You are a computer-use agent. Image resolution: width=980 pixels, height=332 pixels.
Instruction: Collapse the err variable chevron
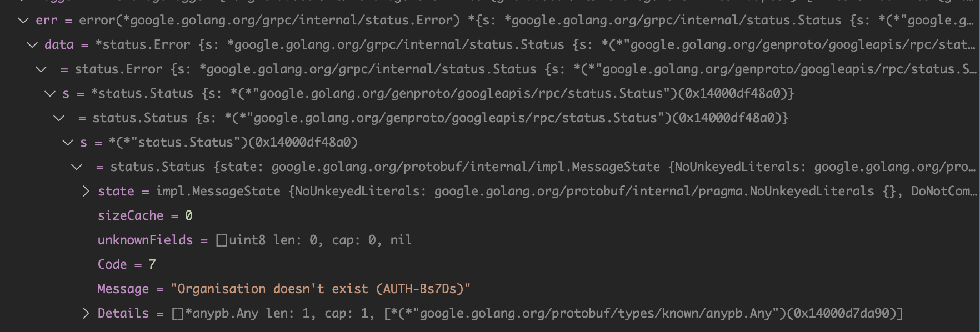tap(23, 21)
